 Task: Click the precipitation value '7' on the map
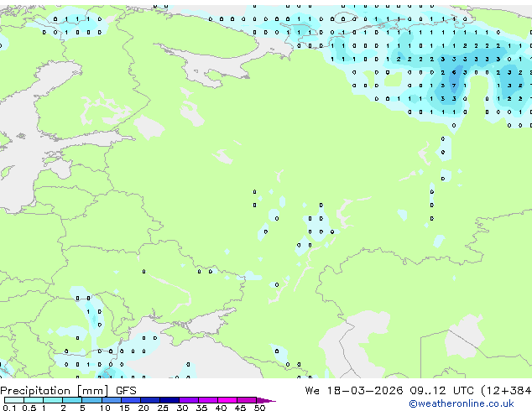pos(454,86)
